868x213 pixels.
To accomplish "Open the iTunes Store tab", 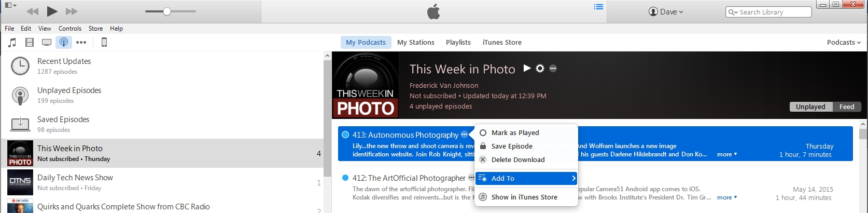I will pyautogui.click(x=502, y=42).
